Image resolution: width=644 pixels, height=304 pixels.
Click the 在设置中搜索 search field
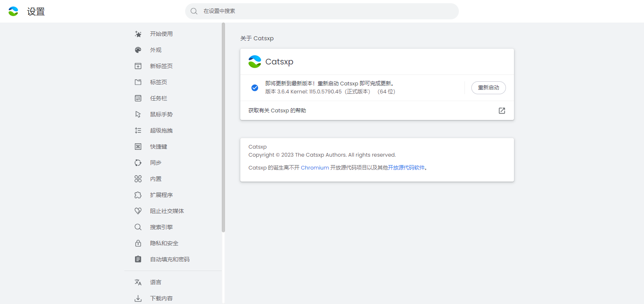point(322,11)
